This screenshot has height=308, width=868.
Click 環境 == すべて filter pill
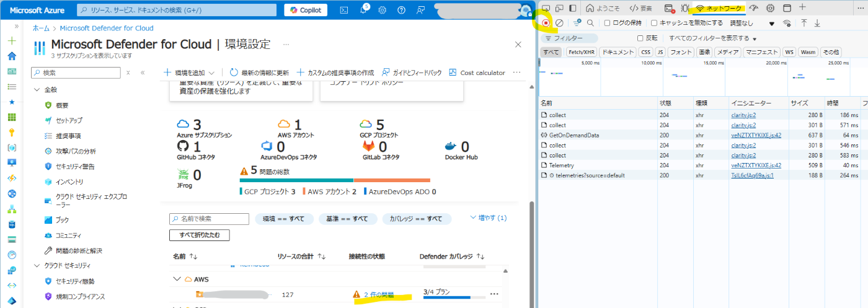(283, 219)
